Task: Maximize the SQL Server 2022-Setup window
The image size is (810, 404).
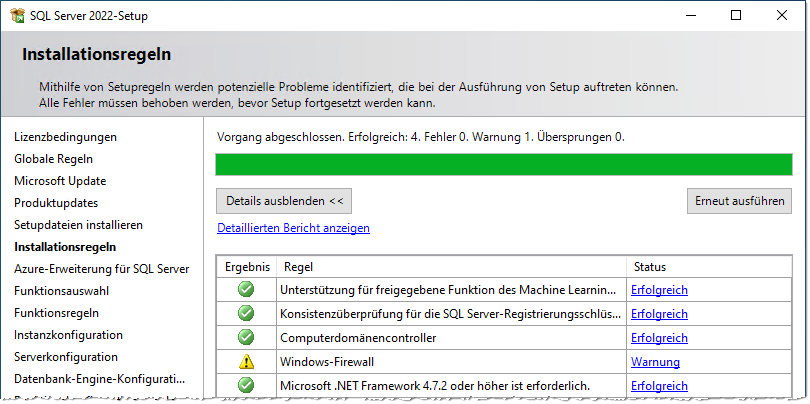Action: click(736, 15)
